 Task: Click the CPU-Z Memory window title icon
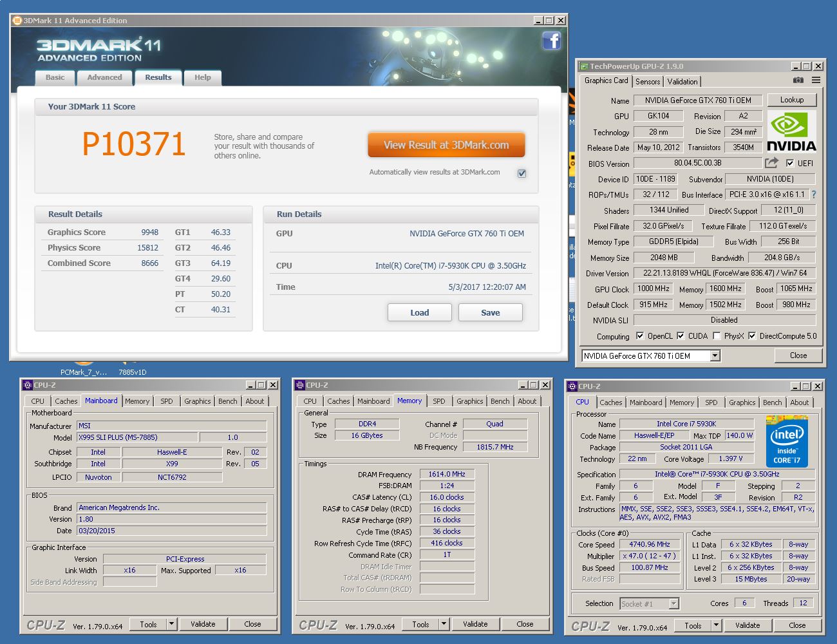300,385
